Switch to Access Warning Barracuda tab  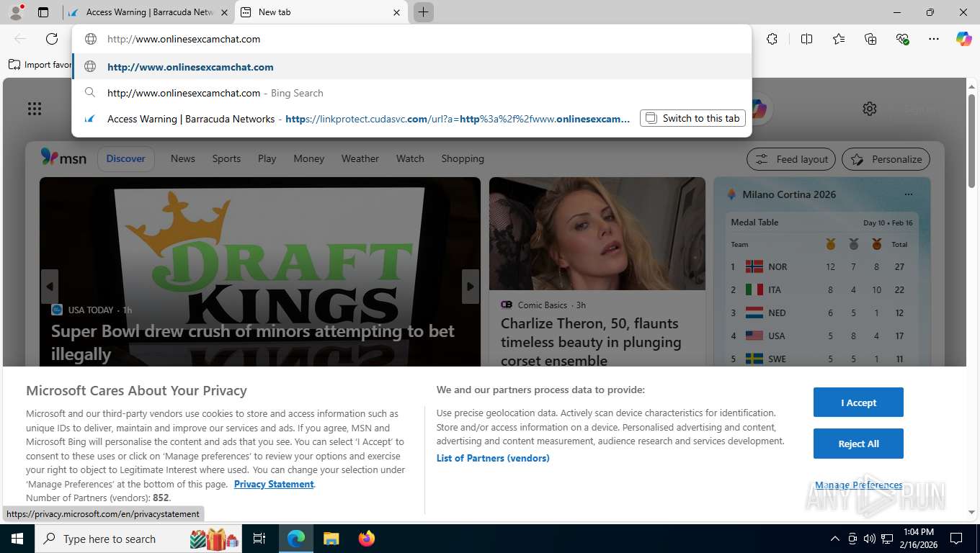[x=149, y=12]
